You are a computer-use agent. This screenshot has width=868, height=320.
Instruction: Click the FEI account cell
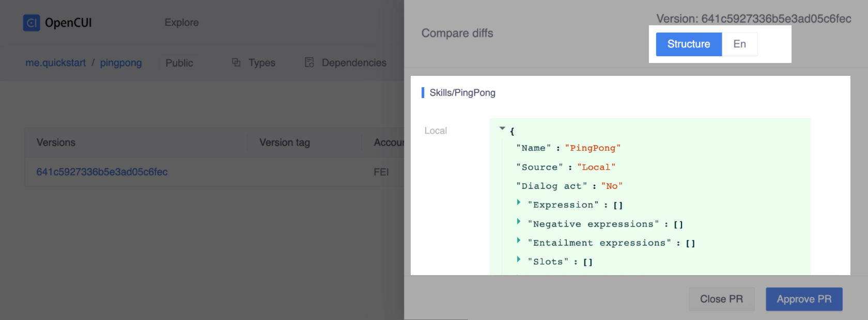(x=381, y=172)
